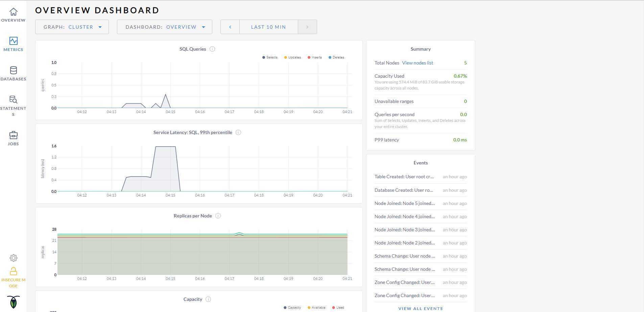The height and width of the screenshot is (312, 644).
Task: Click the Available legend entry
Action: click(x=316, y=308)
